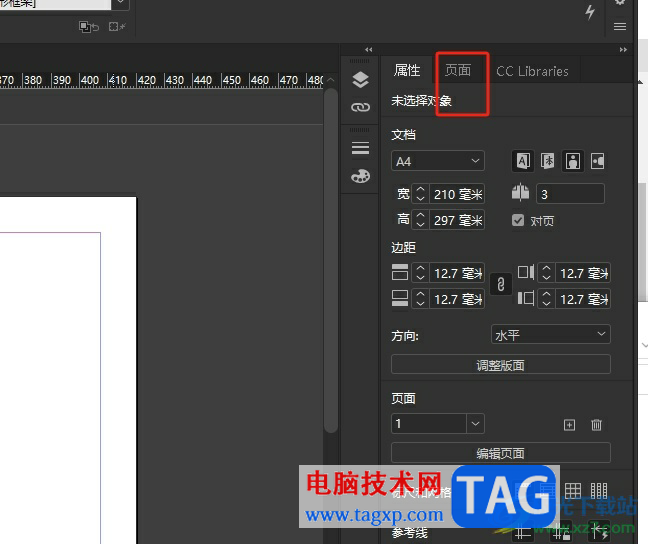The height and width of the screenshot is (544, 648).
Task: Click the white document page
Action: pos(68,370)
